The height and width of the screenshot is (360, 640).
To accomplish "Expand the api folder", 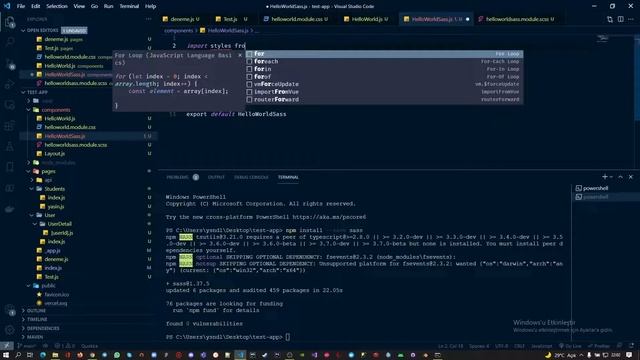I will 32,180.
